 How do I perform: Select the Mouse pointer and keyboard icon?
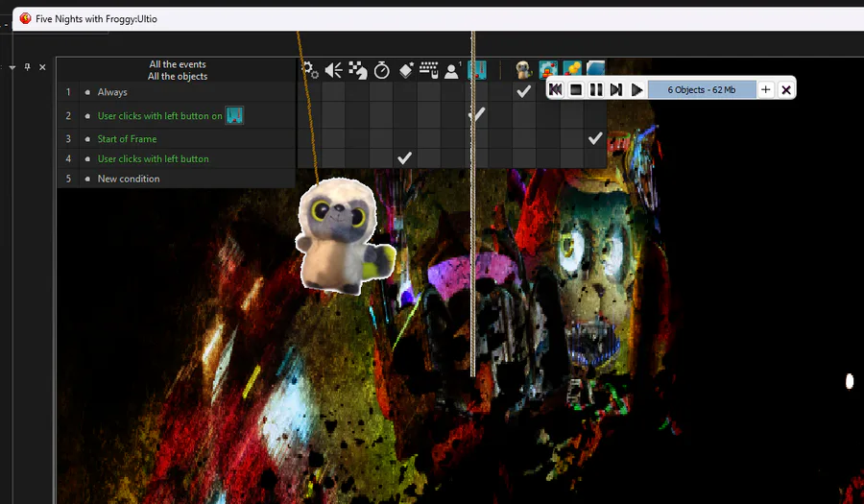click(429, 70)
